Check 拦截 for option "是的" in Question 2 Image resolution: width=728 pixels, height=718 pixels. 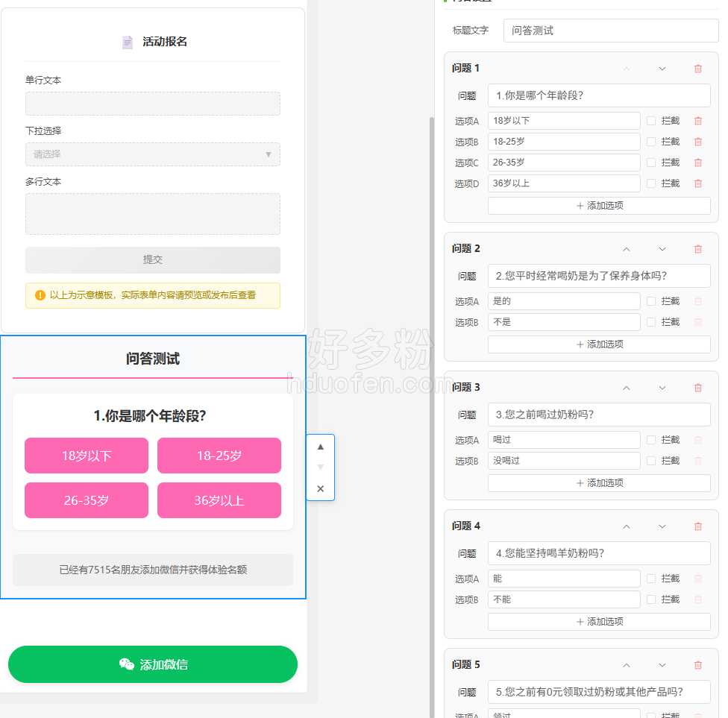[x=651, y=301]
